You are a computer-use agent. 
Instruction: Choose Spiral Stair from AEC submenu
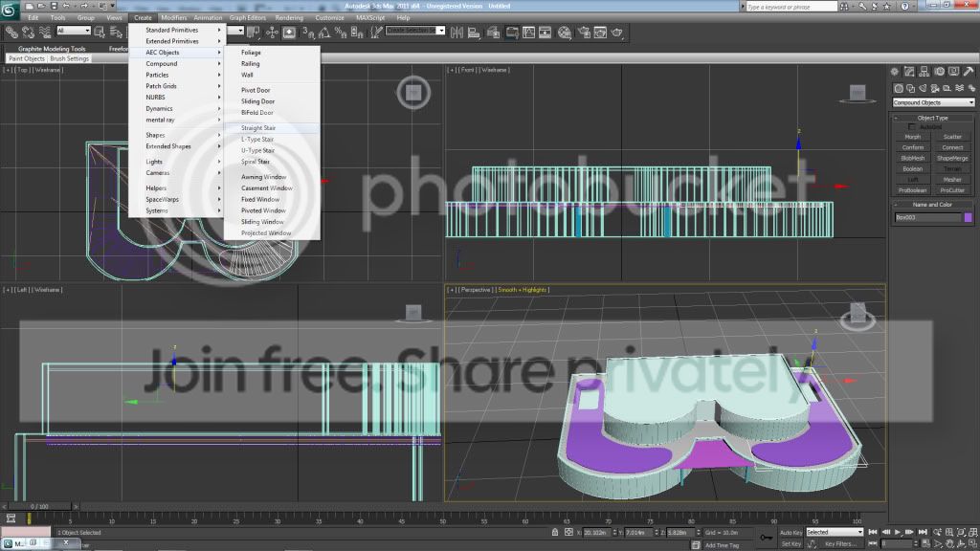click(x=272, y=162)
